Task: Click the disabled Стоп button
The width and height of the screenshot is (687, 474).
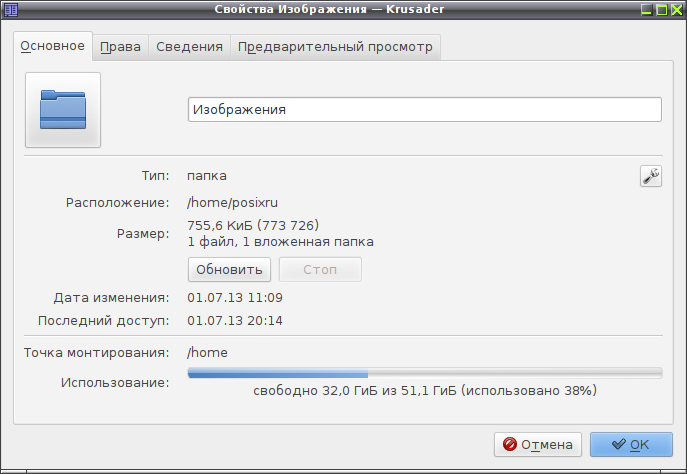Action: (x=320, y=269)
